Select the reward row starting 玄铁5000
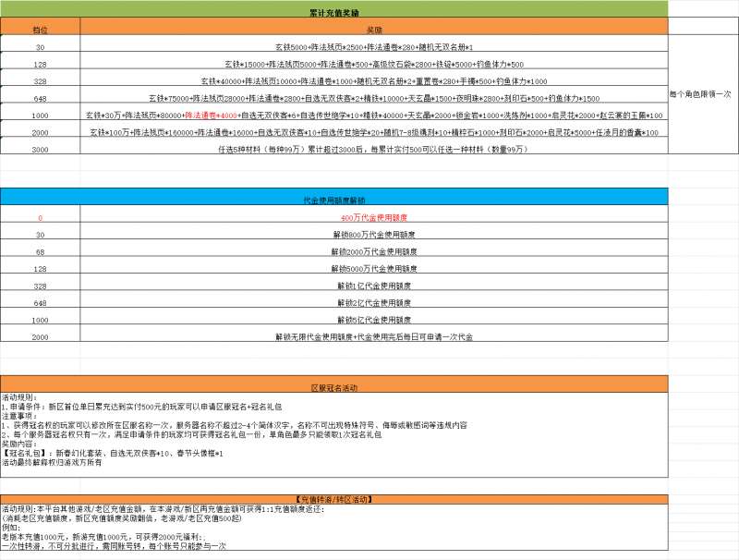 [x=372, y=47]
